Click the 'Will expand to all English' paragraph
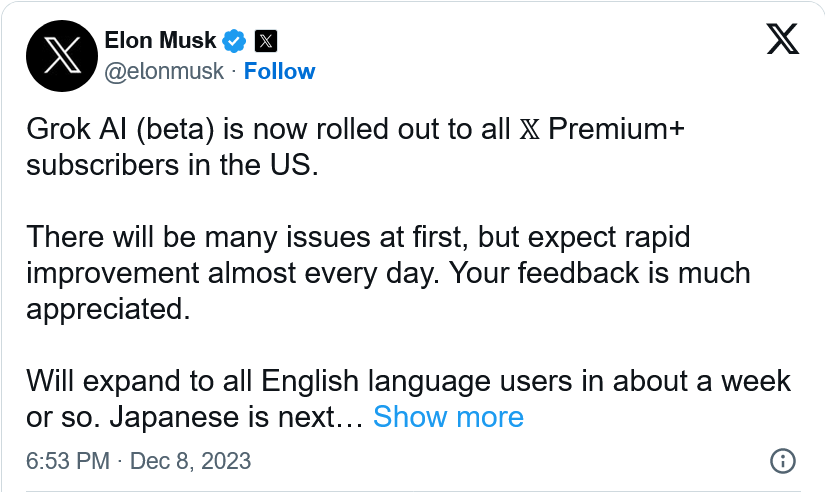 (x=408, y=399)
